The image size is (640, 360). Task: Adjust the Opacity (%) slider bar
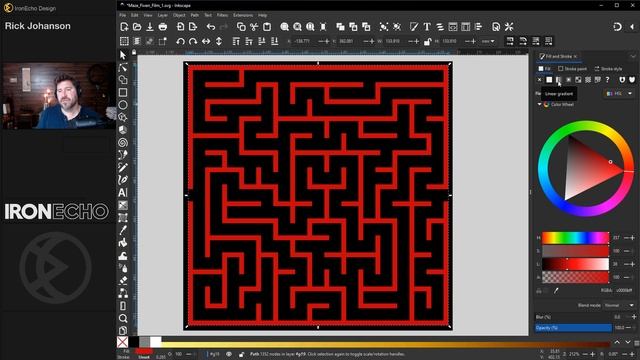click(573, 328)
